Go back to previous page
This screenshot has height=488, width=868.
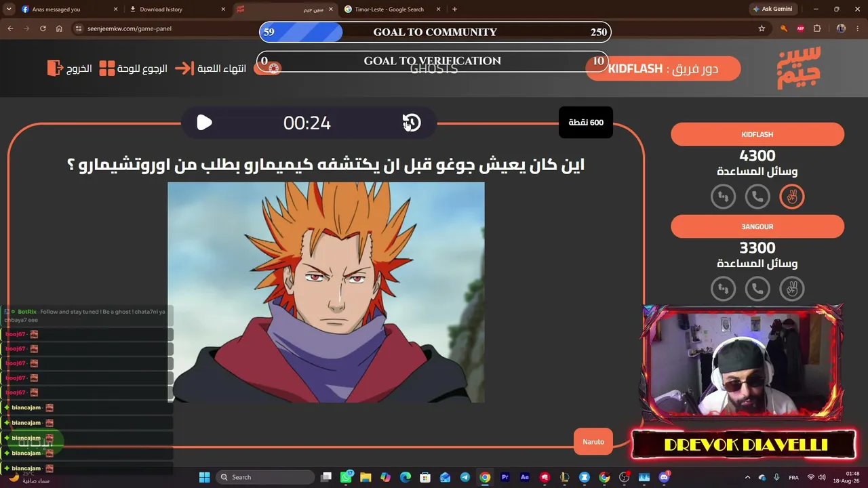point(10,28)
